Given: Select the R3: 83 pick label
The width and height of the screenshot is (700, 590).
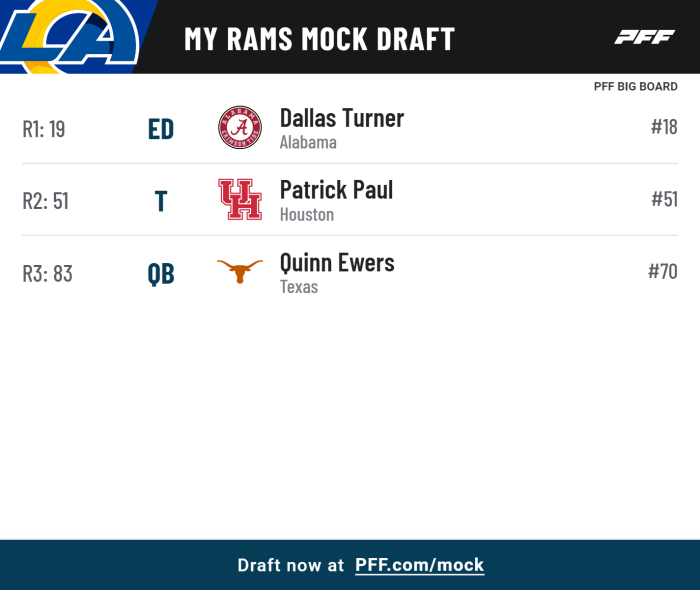Looking at the screenshot, I should tap(47, 274).
